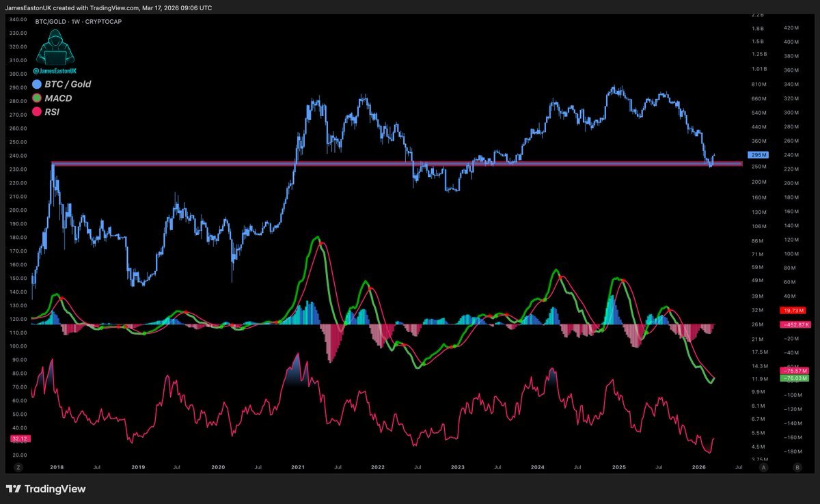Click the green -76.03M MACD label
820x504 pixels.
pos(794,378)
